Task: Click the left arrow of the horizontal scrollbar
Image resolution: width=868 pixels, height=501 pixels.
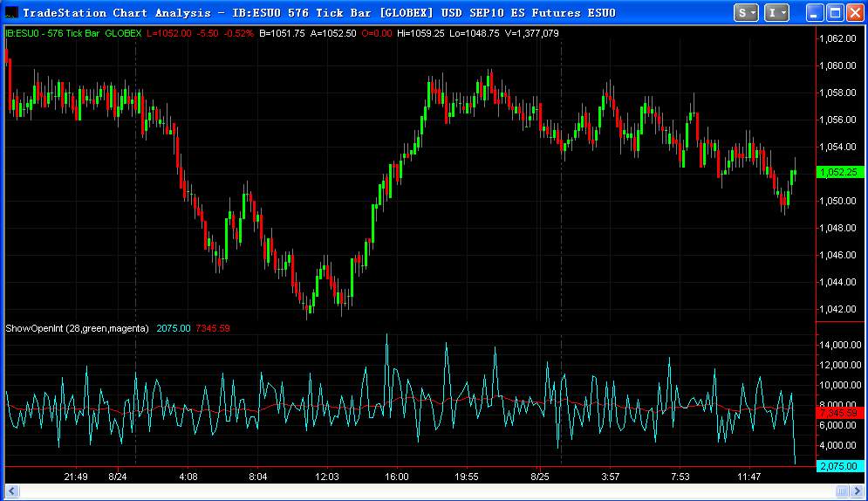Action: pyautogui.click(x=11, y=491)
